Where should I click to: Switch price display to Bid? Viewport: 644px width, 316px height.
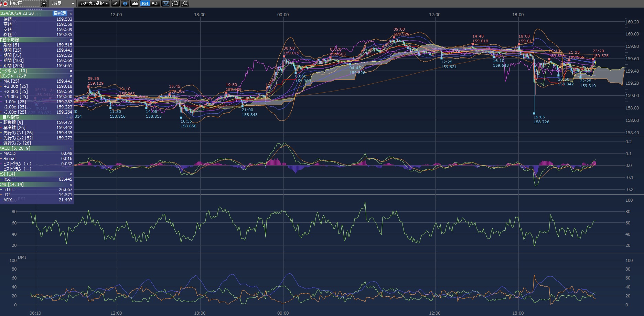click(x=145, y=3)
